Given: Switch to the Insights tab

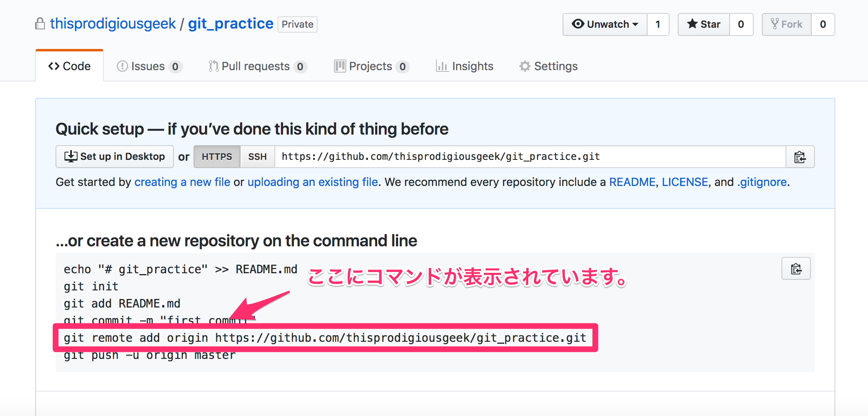Looking at the screenshot, I should pos(465,66).
